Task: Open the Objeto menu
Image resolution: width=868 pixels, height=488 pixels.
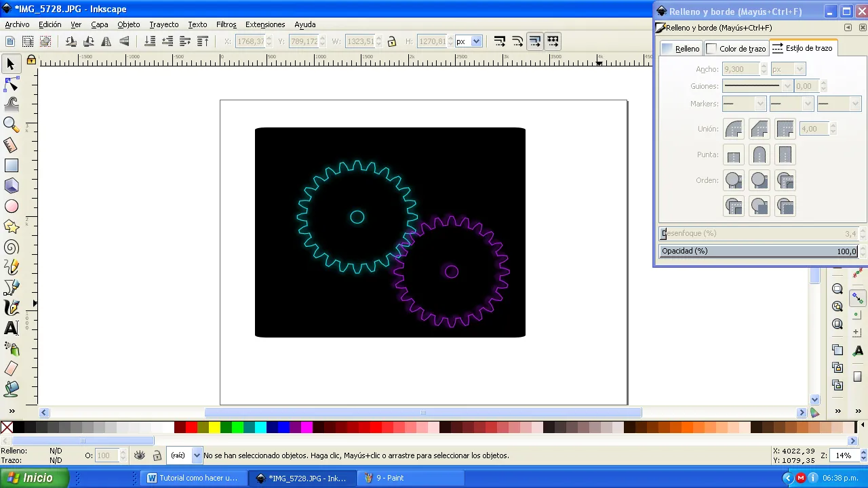Action: (128, 24)
